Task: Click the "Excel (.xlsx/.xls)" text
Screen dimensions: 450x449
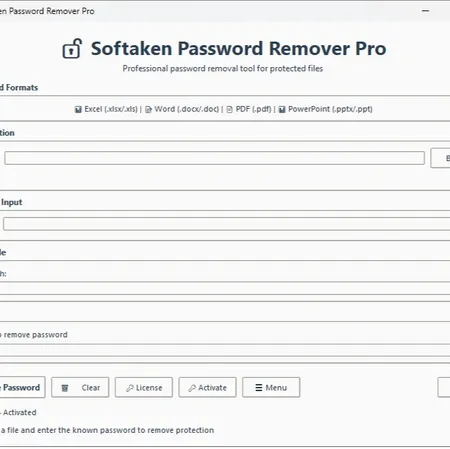Action: tap(111, 109)
